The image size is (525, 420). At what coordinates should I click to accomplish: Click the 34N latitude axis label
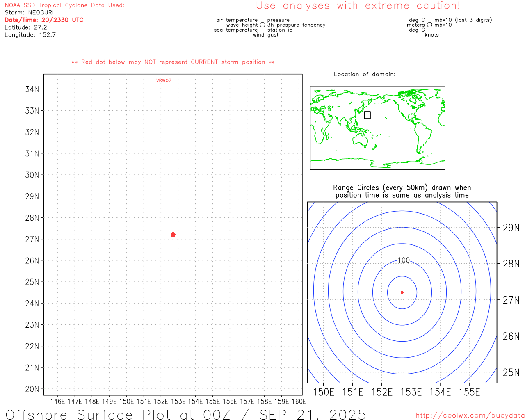tap(32, 89)
